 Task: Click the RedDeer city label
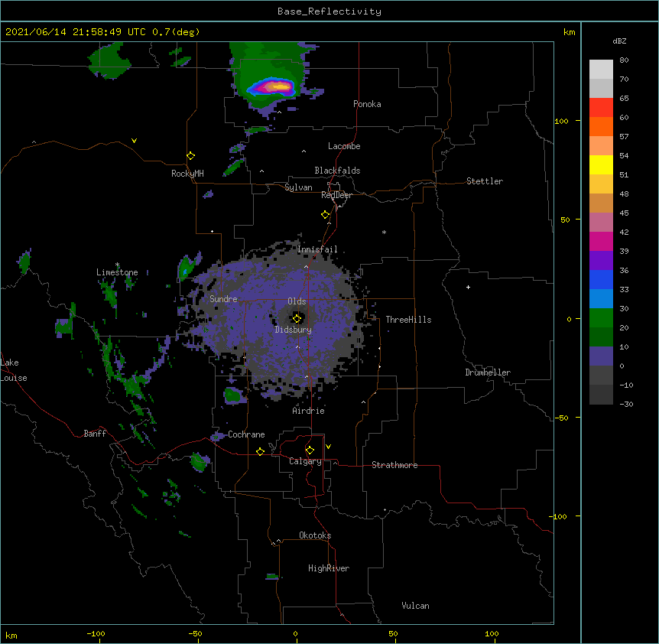(x=336, y=195)
